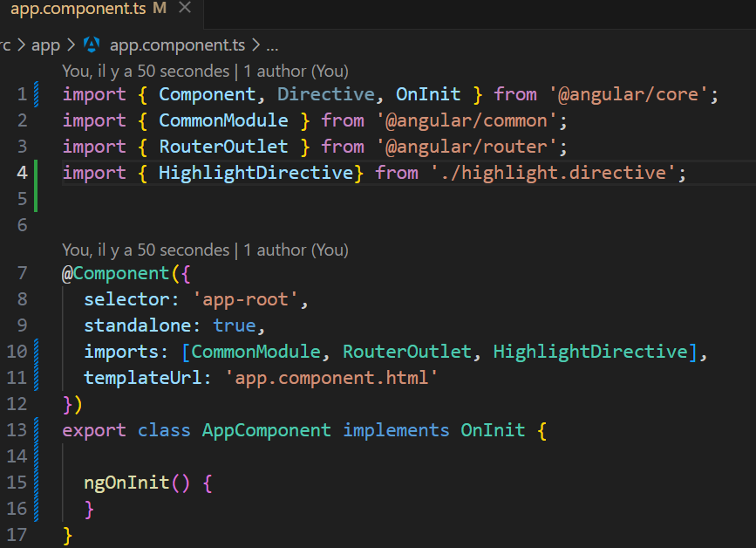756x548 pixels.
Task: Click the templateUrl property
Action: pyautogui.click(x=143, y=378)
